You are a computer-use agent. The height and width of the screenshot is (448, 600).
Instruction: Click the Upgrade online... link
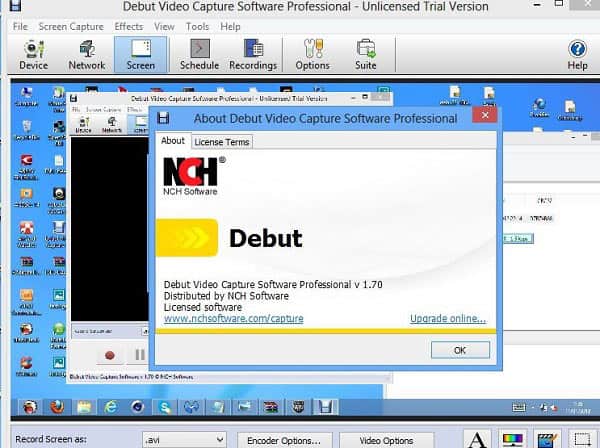[448, 318]
